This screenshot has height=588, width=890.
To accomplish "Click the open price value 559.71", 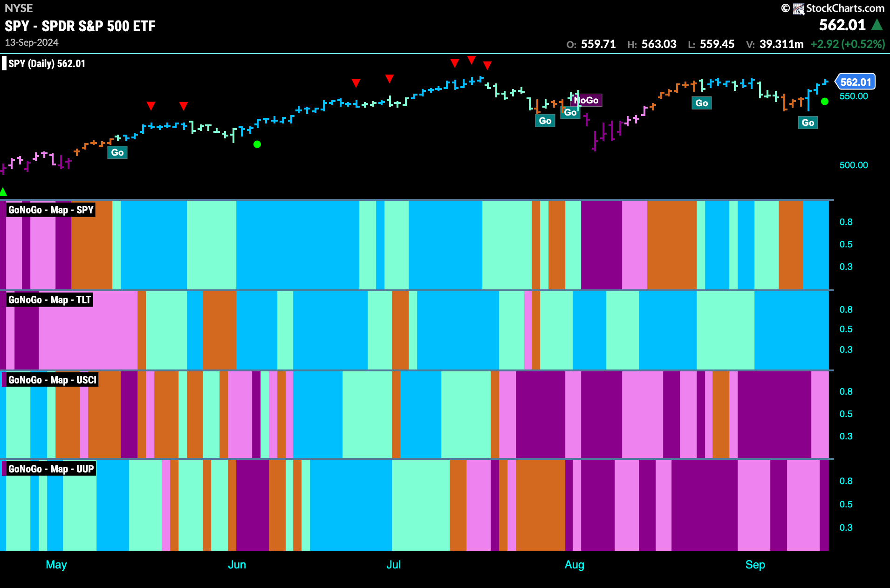I will (598, 44).
